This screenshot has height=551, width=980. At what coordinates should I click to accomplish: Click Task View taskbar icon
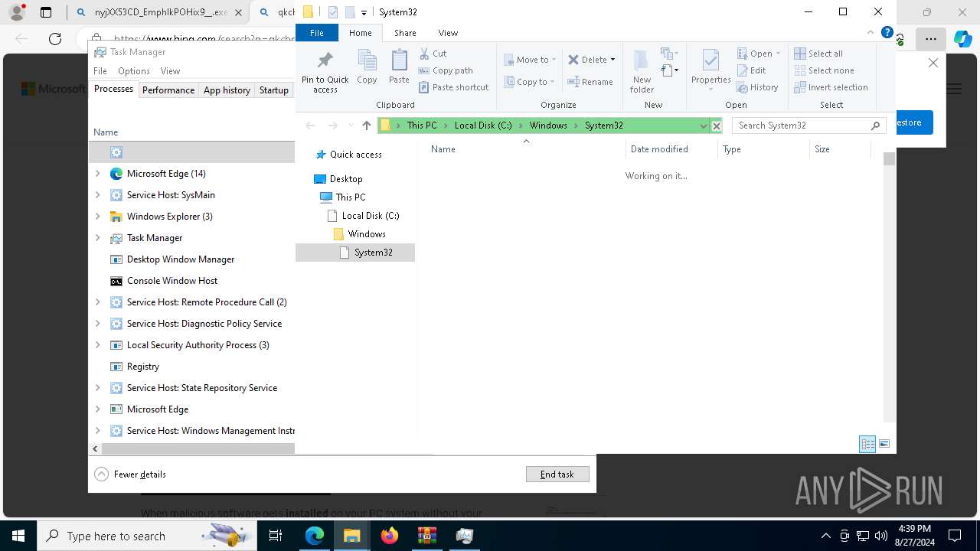click(x=276, y=536)
